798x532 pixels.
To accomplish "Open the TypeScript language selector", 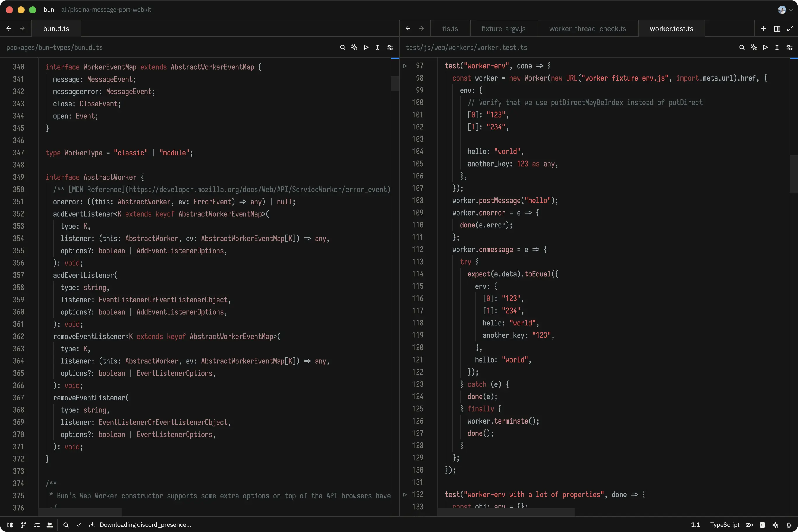I will [x=725, y=524].
